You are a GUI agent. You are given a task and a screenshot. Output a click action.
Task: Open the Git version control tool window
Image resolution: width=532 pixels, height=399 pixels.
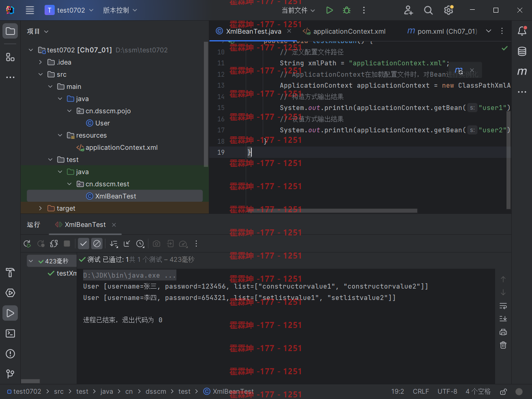pos(11,374)
